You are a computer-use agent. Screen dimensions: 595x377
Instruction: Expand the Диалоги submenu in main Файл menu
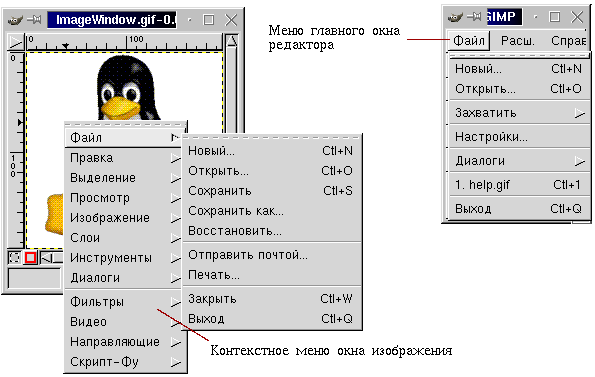click(519, 161)
